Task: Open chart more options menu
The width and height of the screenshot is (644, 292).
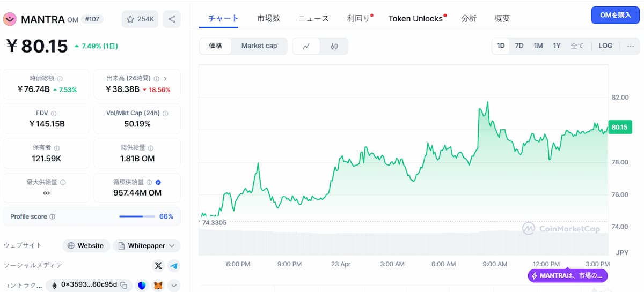Action: click(x=630, y=46)
